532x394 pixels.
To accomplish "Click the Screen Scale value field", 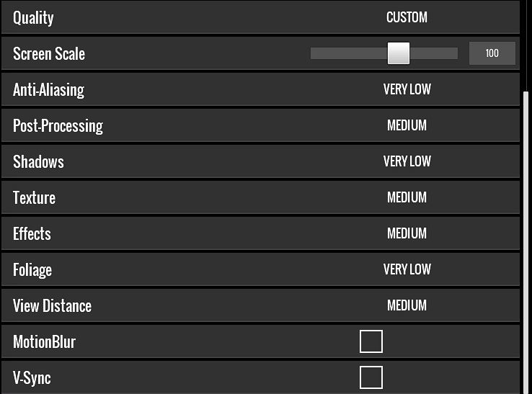I will pyautogui.click(x=492, y=53).
